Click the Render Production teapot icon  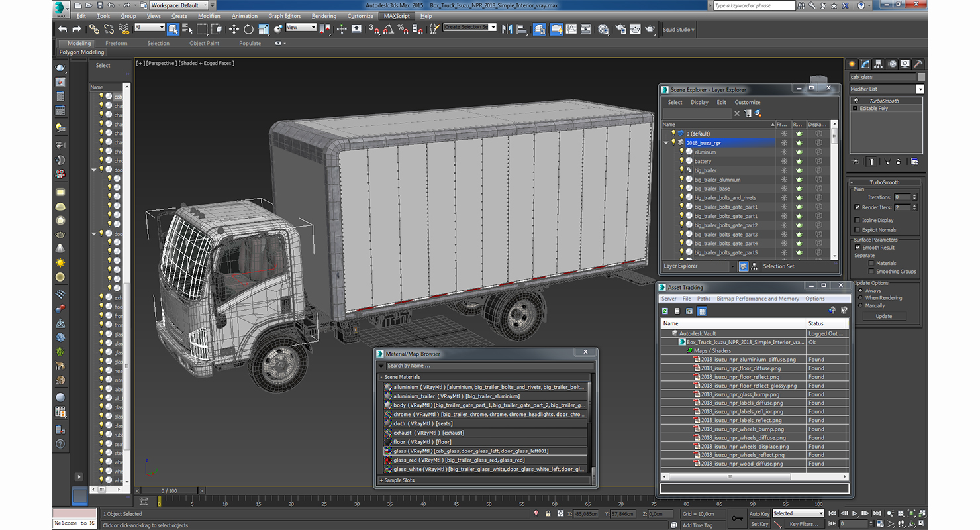coord(650,29)
